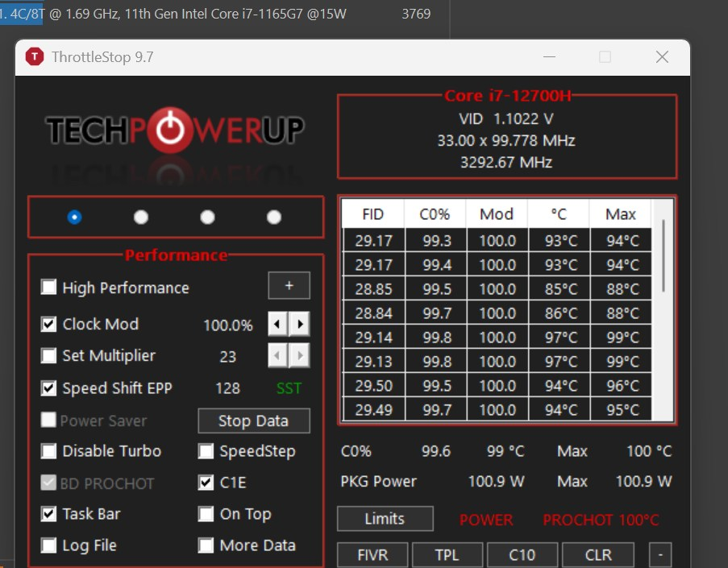The image size is (728, 568).
Task: Decrease Set Multiplier with left arrow
Action: tap(277, 356)
